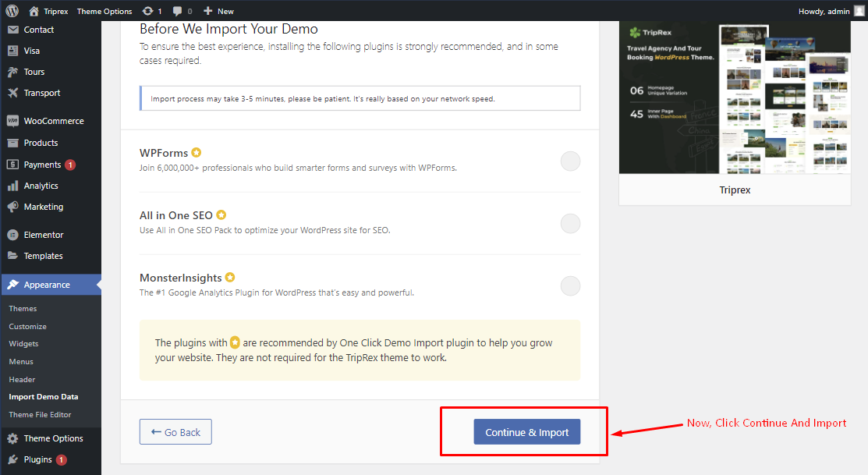This screenshot has height=475, width=868.
Task: Open Theme Options in the admin bar
Action: (105, 11)
